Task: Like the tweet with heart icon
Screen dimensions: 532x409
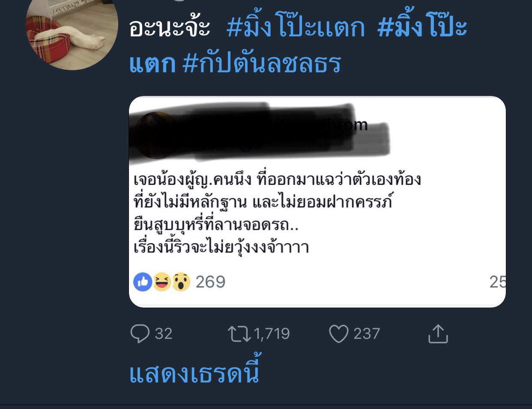Action: pos(338,334)
